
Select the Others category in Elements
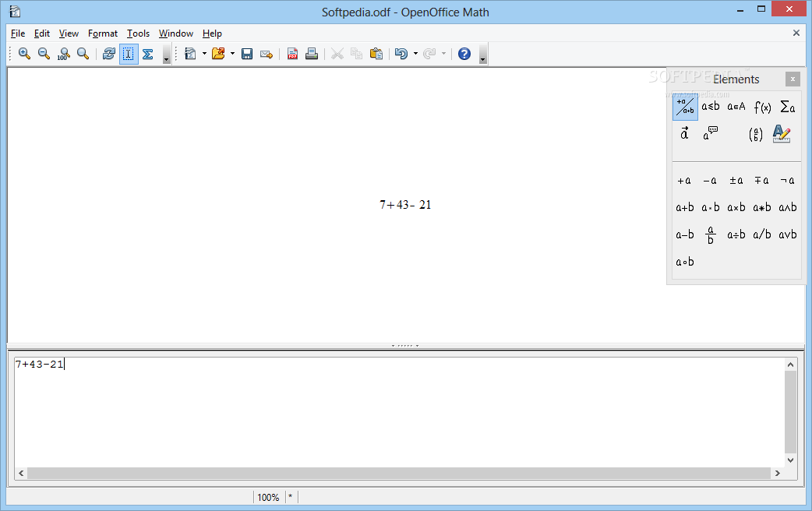(x=711, y=133)
